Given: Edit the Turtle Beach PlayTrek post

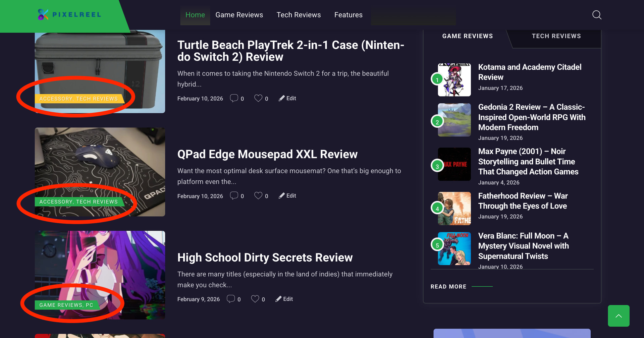Looking at the screenshot, I should (287, 98).
